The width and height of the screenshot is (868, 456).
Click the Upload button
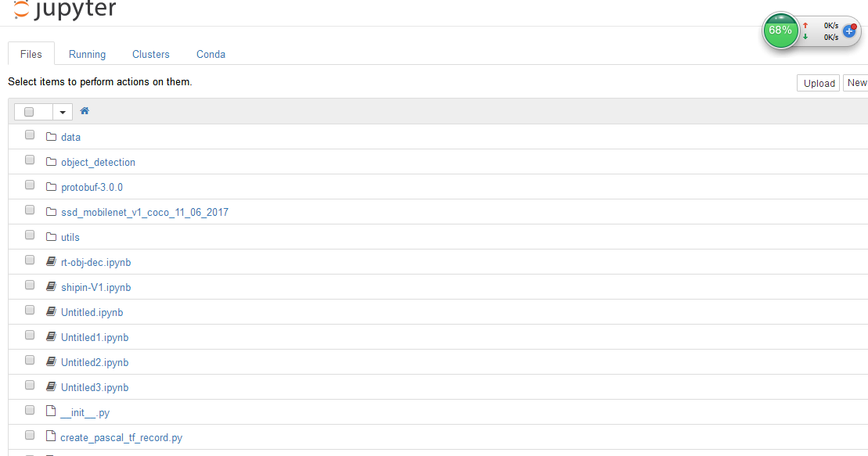tap(818, 83)
